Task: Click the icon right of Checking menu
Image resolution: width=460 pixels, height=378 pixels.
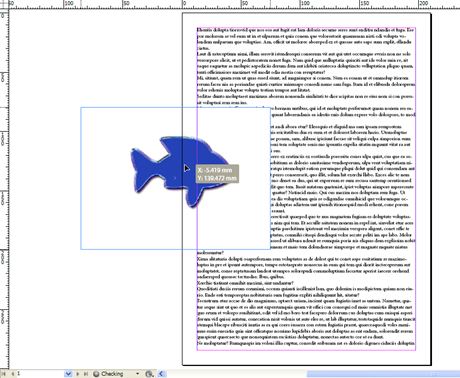Action: coord(150,374)
